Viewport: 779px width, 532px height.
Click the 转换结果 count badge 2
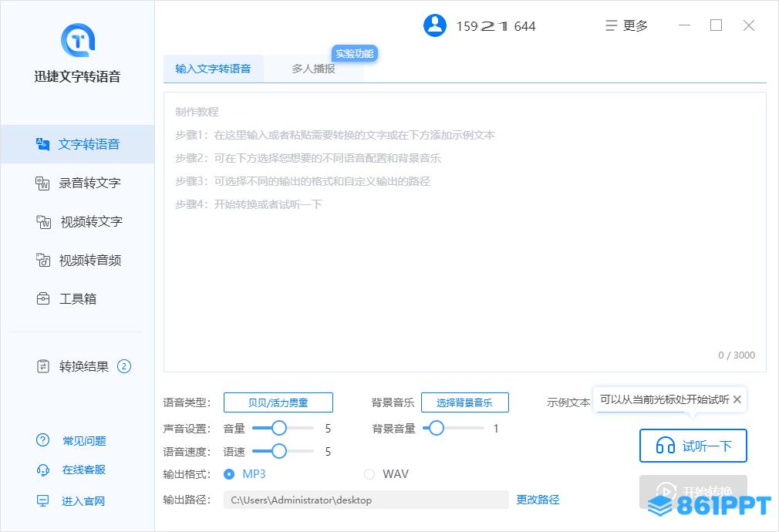point(123,366)
